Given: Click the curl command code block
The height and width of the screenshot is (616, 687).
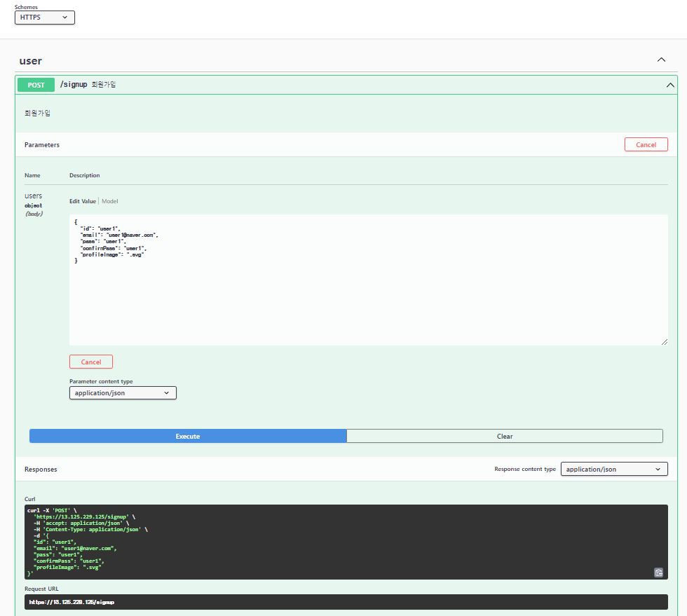Looking at the screenshot, I should (x=346, y=542).
